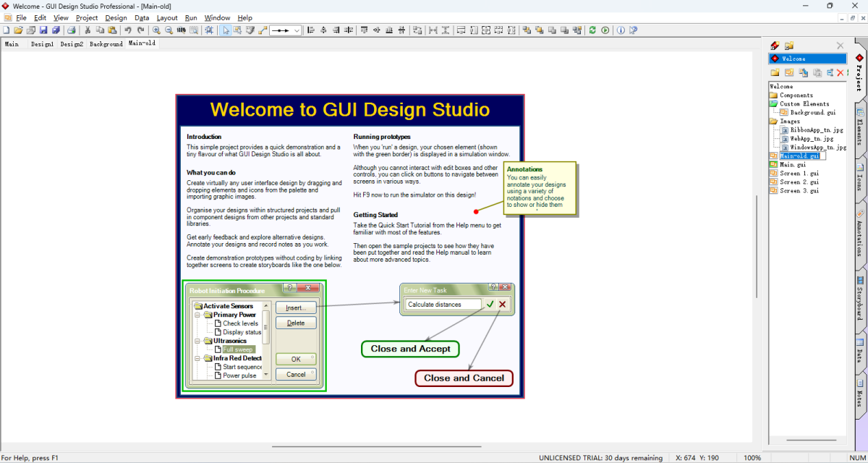
Task: Click the Insert... button in the mockup
Action: click(x=296, y=307)
